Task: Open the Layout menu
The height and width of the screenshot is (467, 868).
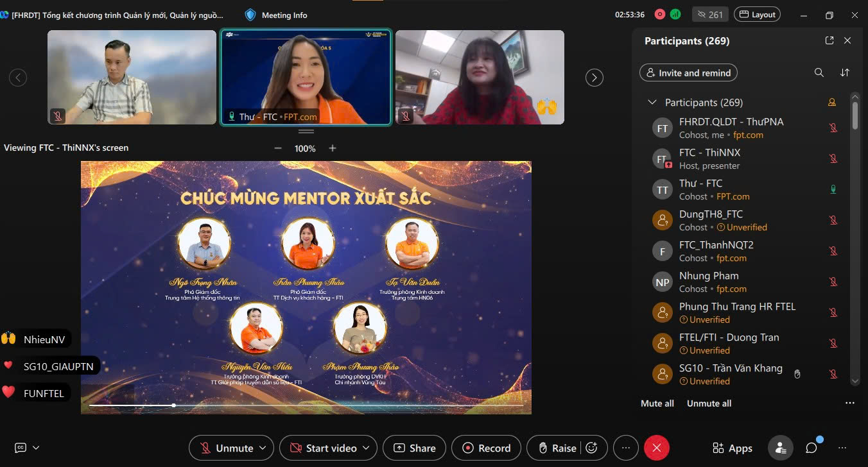Action: (x=758, y=15)
